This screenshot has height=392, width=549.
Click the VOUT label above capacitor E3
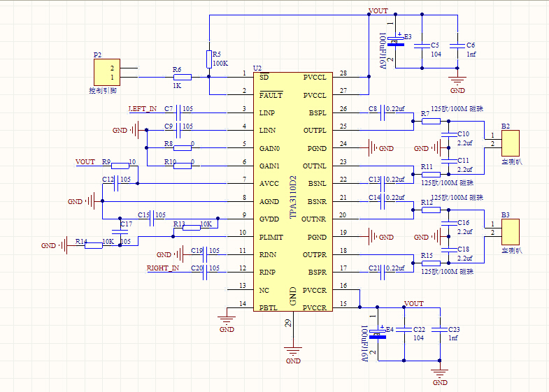pos(378,11)
